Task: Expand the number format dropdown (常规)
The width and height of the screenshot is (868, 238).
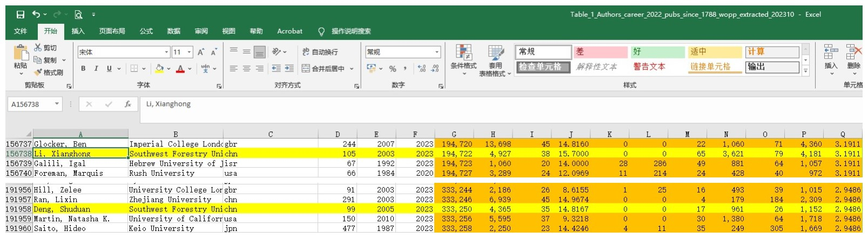Action: tap(437, 52)
